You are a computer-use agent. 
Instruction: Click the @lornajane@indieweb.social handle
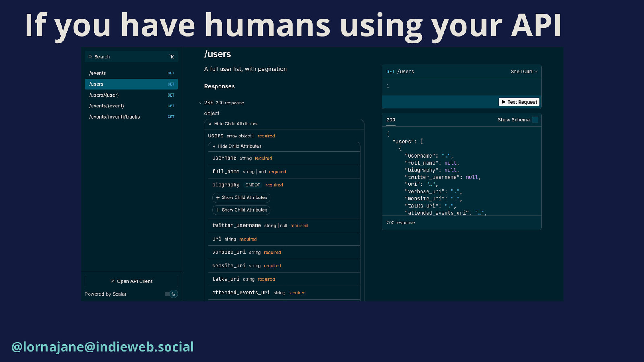(x=103, y=347)
